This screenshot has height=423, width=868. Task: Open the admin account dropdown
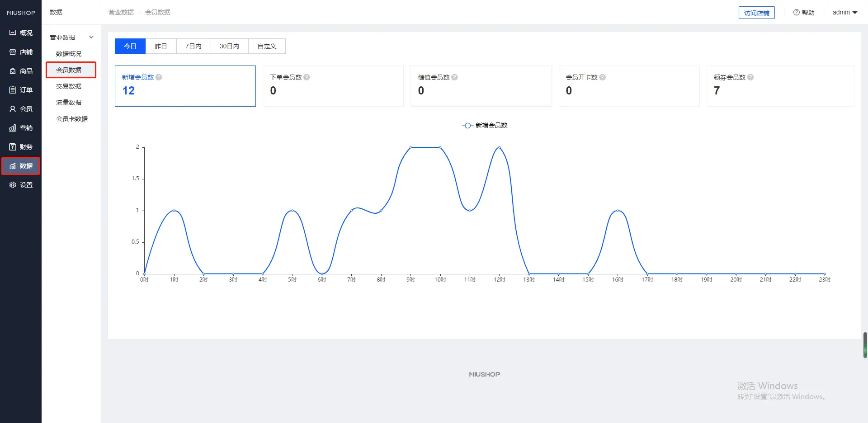pos(844,13)
